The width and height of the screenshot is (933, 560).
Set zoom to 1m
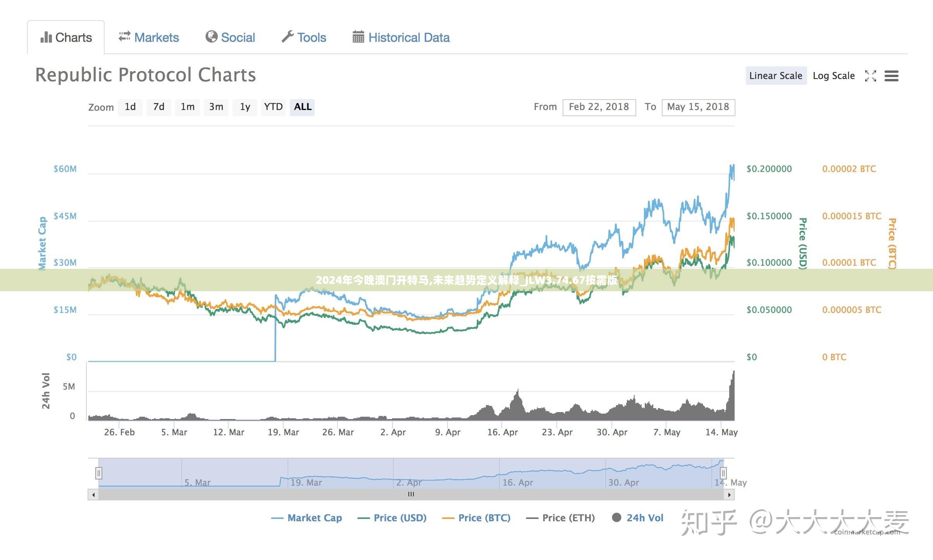pos(188,107)
